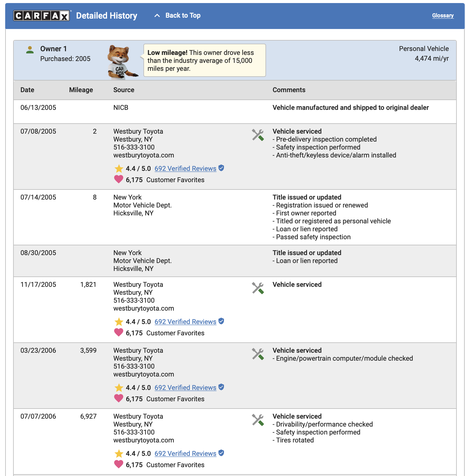Screen dimensions: 465x476
Task: Click the Comments column header
Action: pyautogui.click(x=289, y=90)
